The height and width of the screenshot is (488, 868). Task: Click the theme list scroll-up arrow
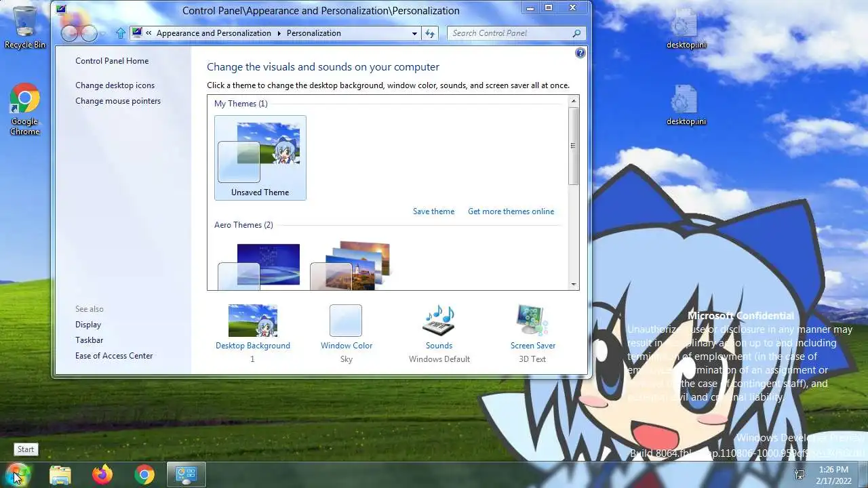pos(574,101)
